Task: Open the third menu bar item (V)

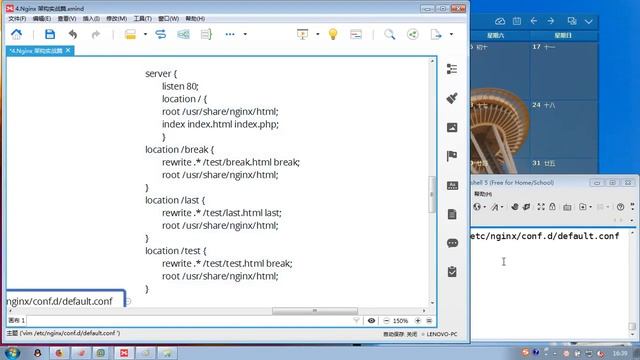Action: pyautogui.click(x=67, y=19)
